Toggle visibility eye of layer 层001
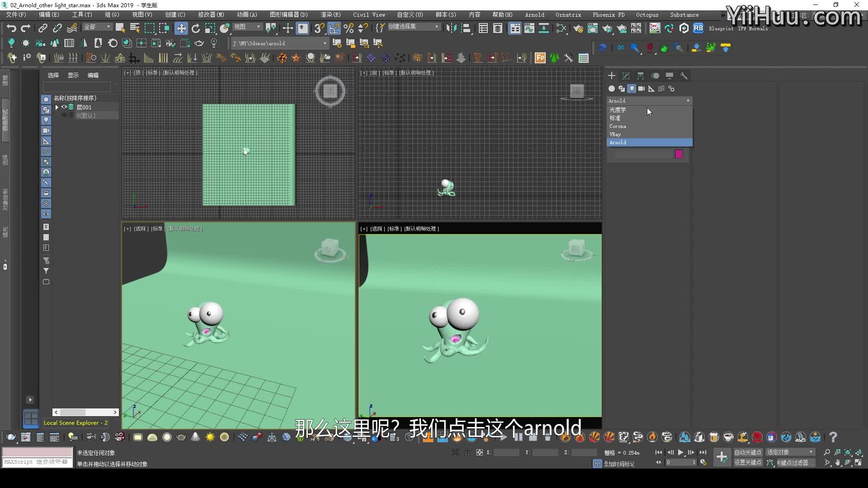This screenshot has height=488, width=868. coord(64,107)
